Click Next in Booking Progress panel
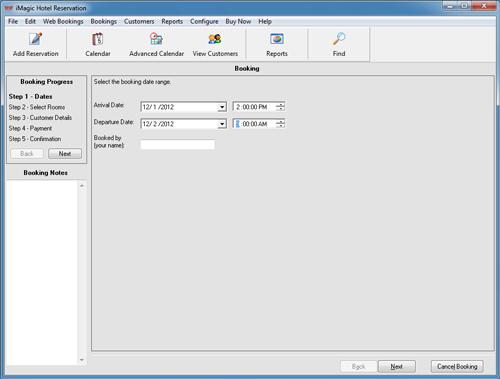Screen dimensions: 500x379 [65, 154]
